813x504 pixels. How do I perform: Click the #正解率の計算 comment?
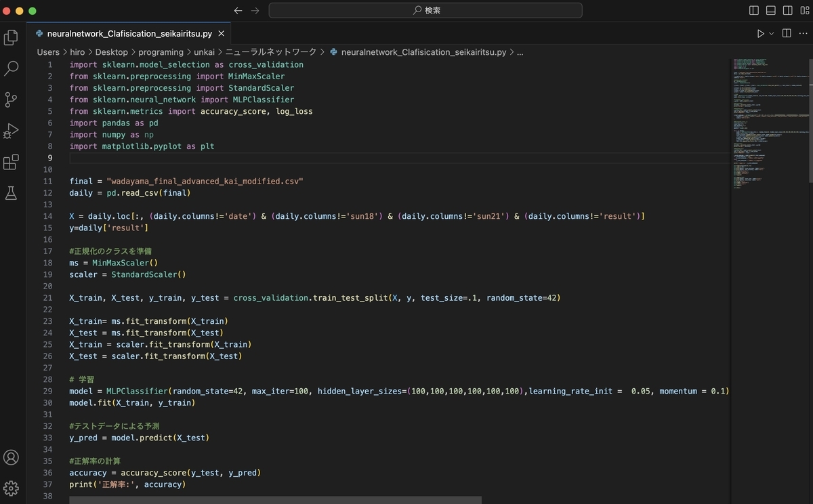click(x=95, y=461)
